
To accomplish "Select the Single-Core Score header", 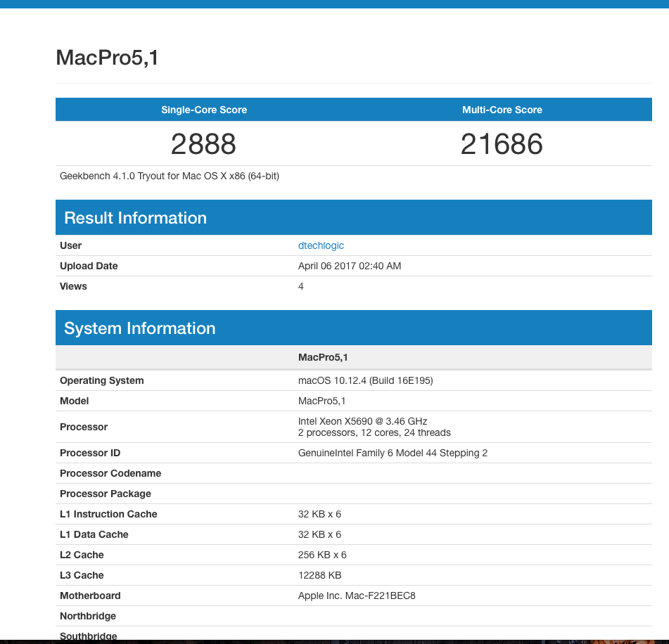I will tap(204, 110).
